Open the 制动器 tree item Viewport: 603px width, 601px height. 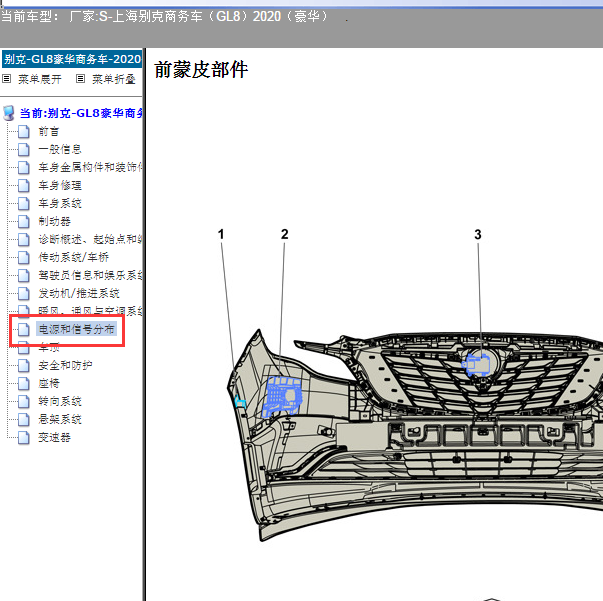click(54, 221)
